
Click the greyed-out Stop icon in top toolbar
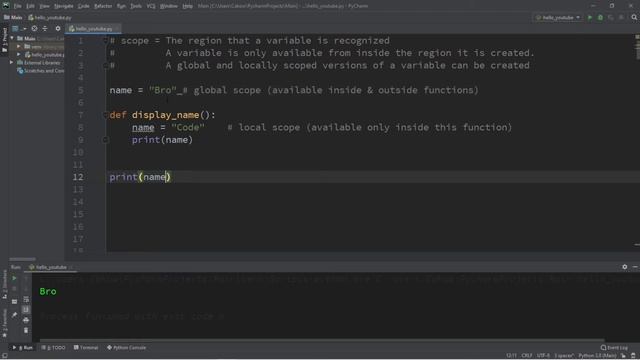point(621,18)
